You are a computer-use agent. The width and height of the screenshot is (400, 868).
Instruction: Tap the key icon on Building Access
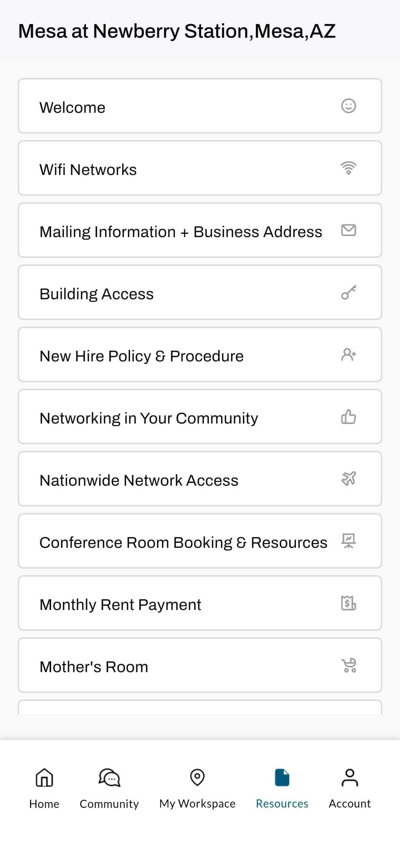pos(348,292)
